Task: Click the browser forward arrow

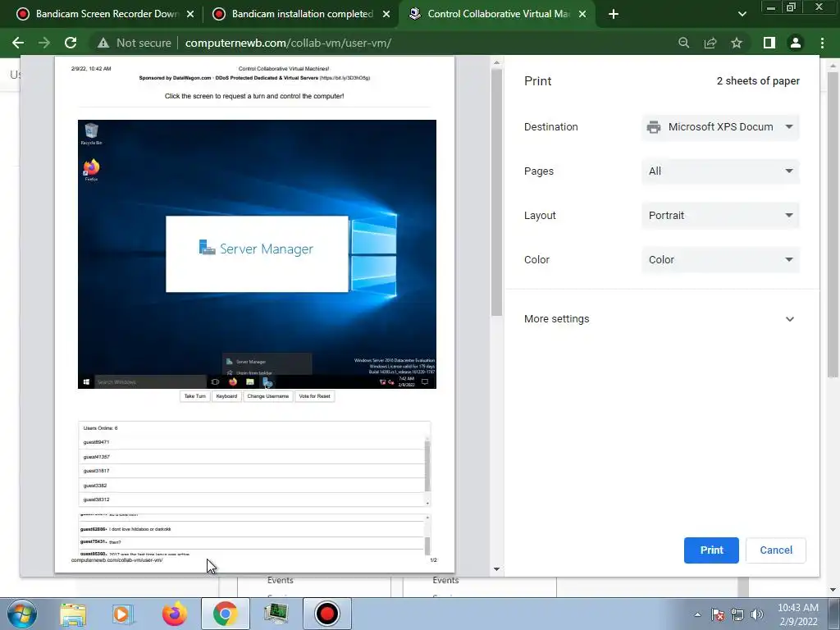Action: (44, 43)
